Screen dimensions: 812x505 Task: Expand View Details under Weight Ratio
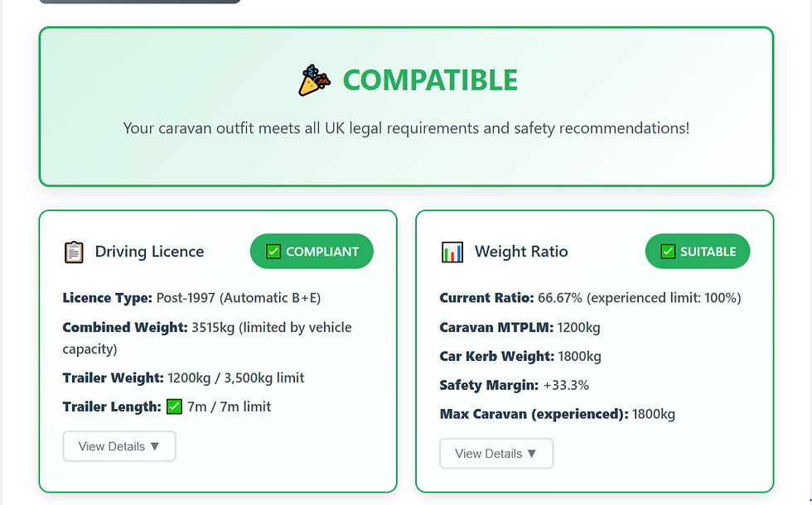pos(495,453)
